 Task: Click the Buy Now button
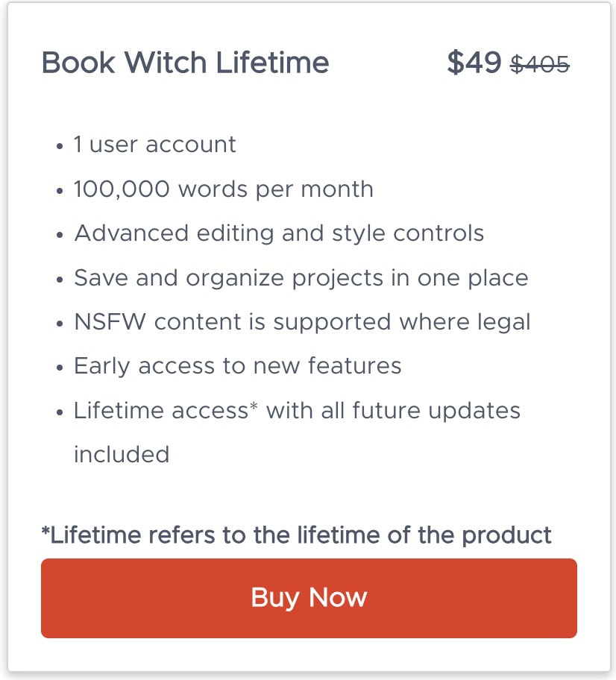pos(308,597)
